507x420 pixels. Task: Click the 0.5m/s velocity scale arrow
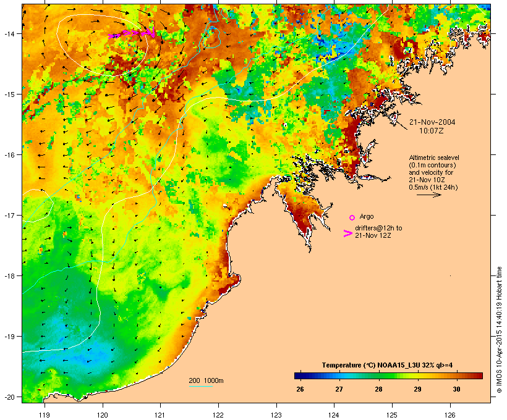click(428, 195)
